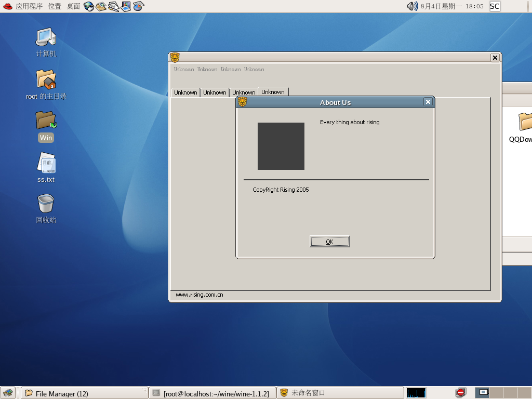This screenshot has height=399, width=532.
Task: Click the red no-entry network status icon
Action: click(460, 393)
